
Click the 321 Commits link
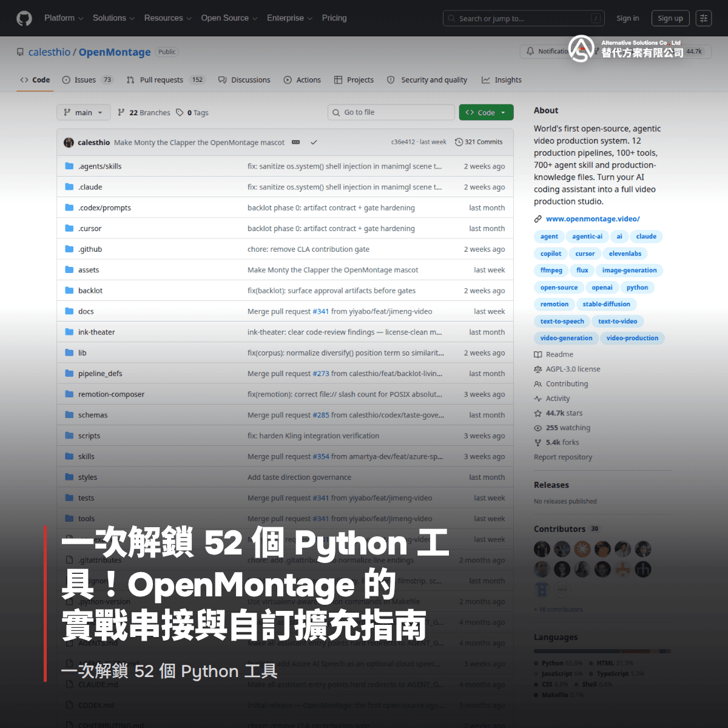[479, 142]
